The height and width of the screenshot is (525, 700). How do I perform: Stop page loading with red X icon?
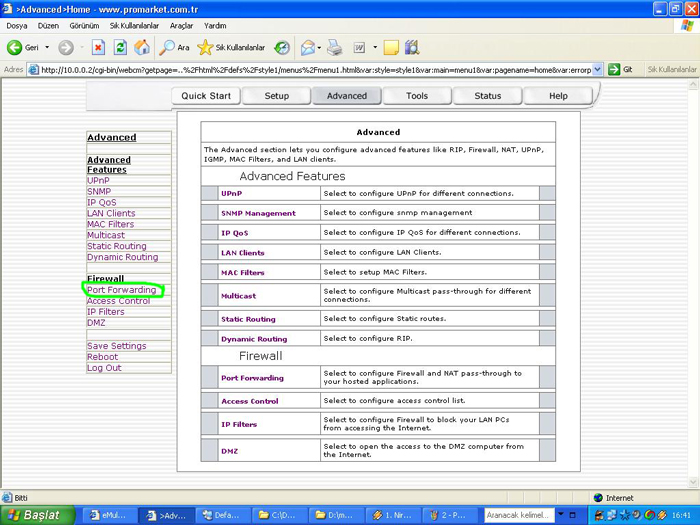click(x=98, y=47)
